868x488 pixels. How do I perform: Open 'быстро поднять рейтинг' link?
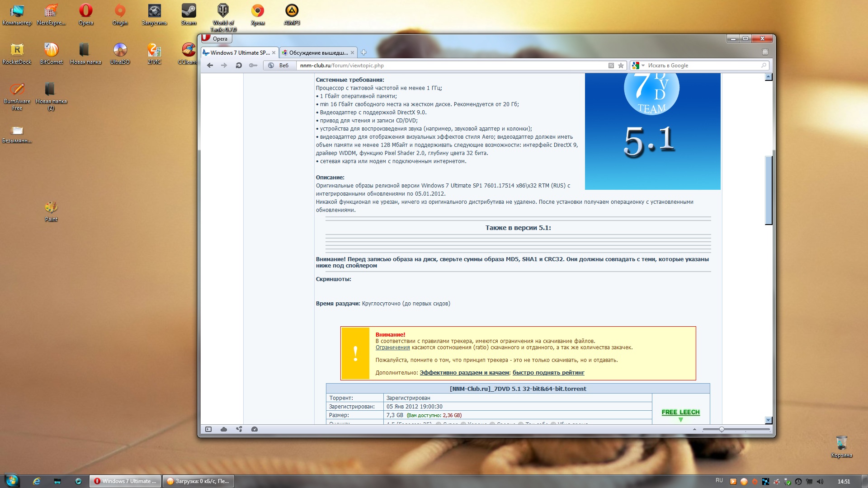[x=548, y=373]
